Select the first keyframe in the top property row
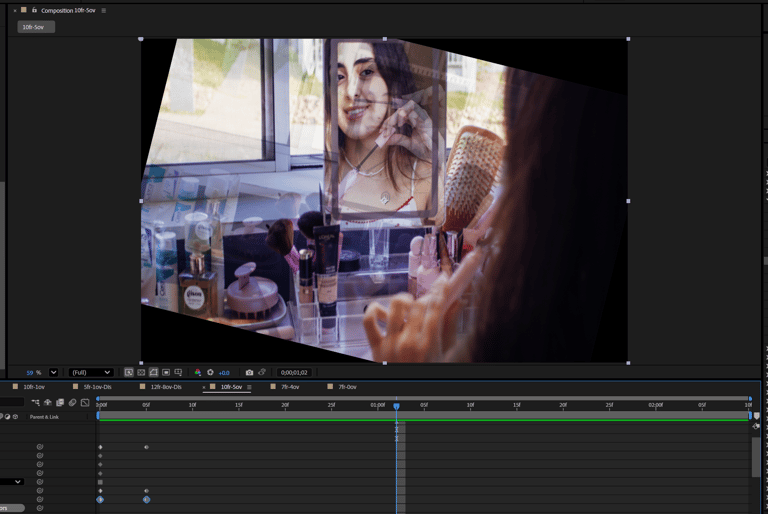Viewport: 768px width, 514px height. [100, 447]
